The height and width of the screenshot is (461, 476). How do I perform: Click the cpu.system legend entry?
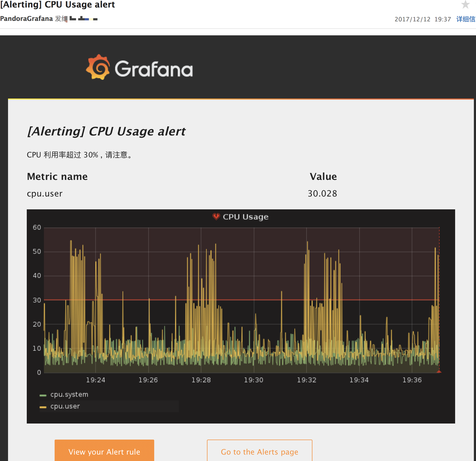[x=69, y=395]
